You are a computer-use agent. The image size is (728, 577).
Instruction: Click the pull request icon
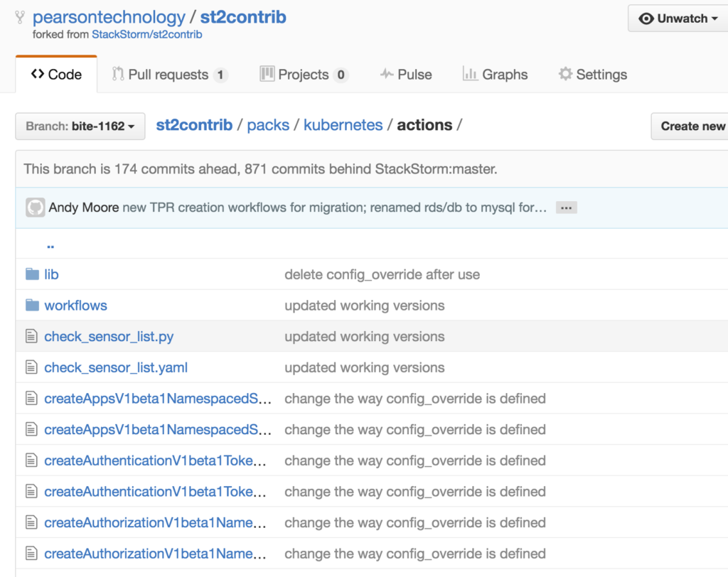tap(118, 74)
